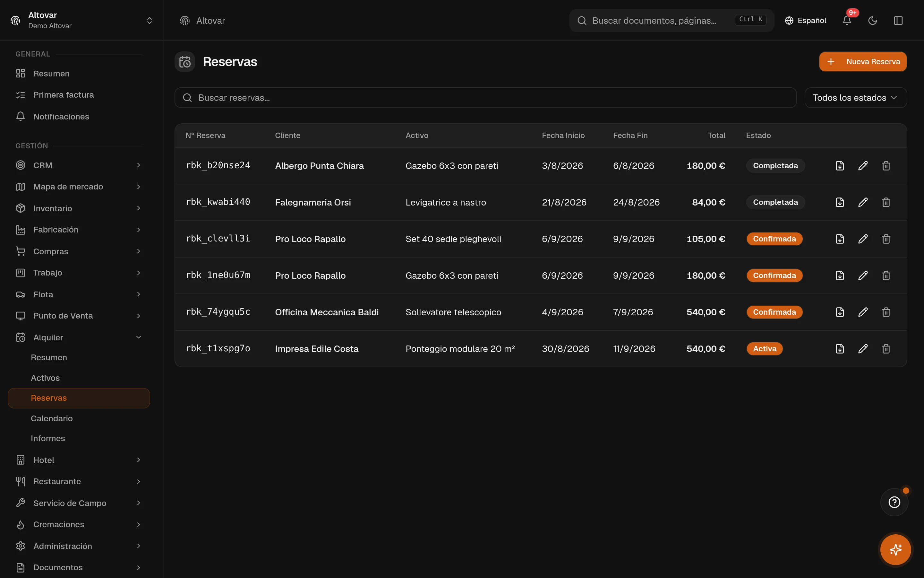The width and height of the screenshot is (924, 578).
Task: Expand the Servicio de Campo section
Action: (x=79, y=503)
